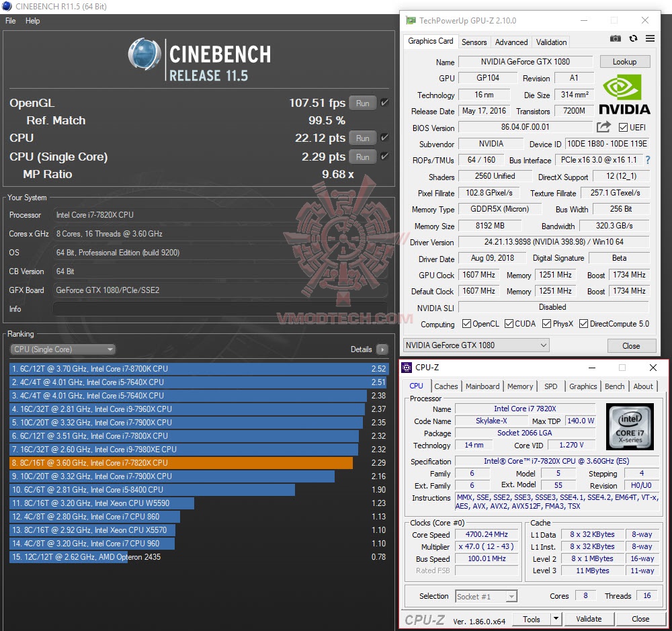Switch to the GPU-Z Advanced tab

511,42
